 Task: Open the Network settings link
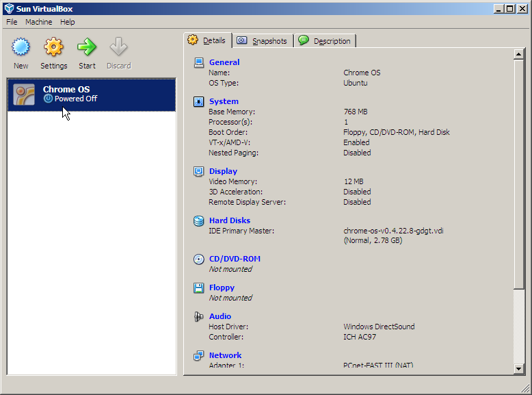(225, 355)
